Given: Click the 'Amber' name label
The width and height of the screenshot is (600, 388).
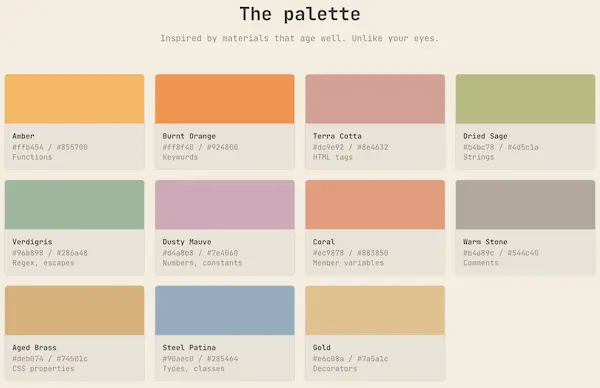Looking at the screenshot, I should tap(23, 136).
